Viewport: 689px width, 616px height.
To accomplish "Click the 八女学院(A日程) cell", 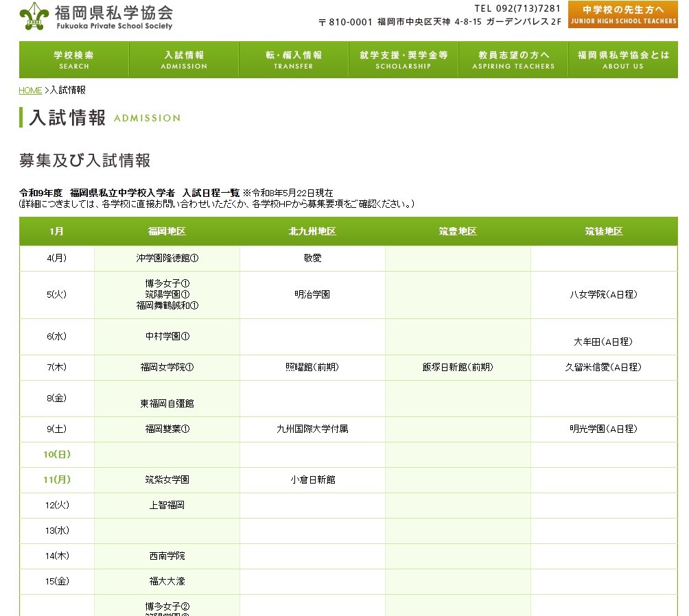I will [604, 295].
